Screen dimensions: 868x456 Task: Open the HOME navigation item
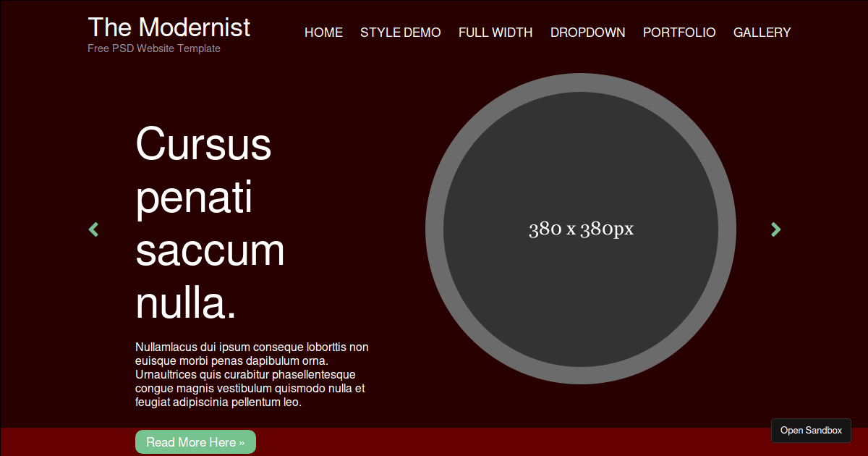pyautogui.click(x=323, y=33)
